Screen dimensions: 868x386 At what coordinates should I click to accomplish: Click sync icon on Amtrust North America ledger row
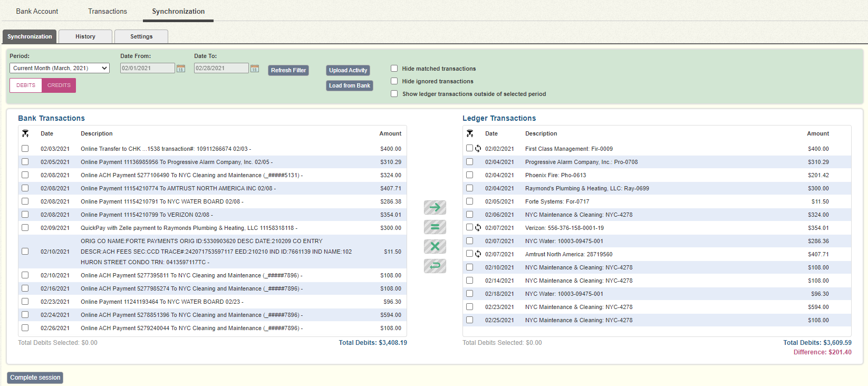pyautogui.click(x=478, y=254)
